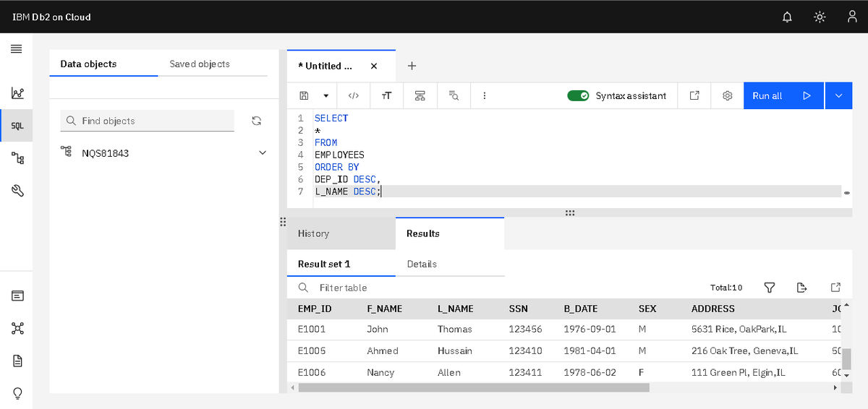Click the Hussain last name cell
The width and height of the screenshot is (868, 409).
click(x=455, y=350)
